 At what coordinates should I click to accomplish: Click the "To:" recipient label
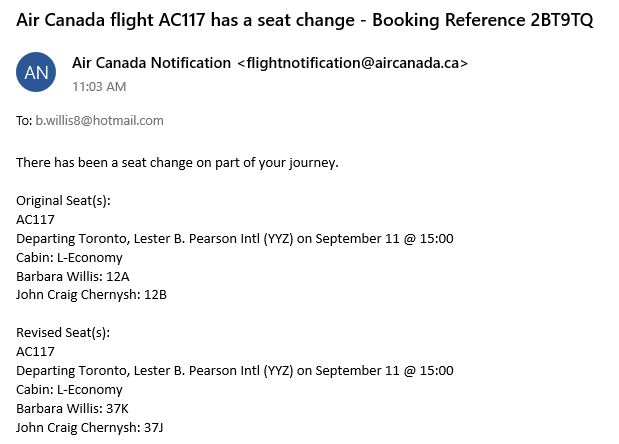pos(25,121)
